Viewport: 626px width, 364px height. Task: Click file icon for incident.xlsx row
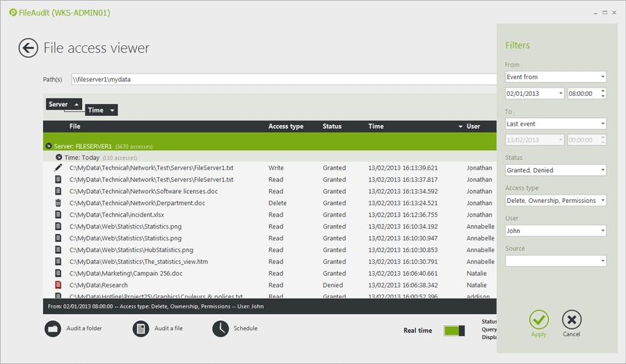point(58,215)
